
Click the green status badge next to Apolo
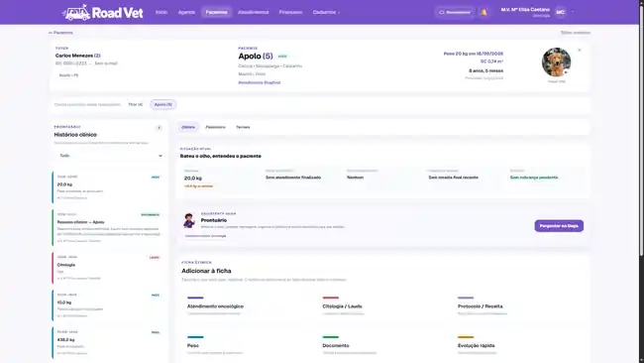tap(282, 57)
